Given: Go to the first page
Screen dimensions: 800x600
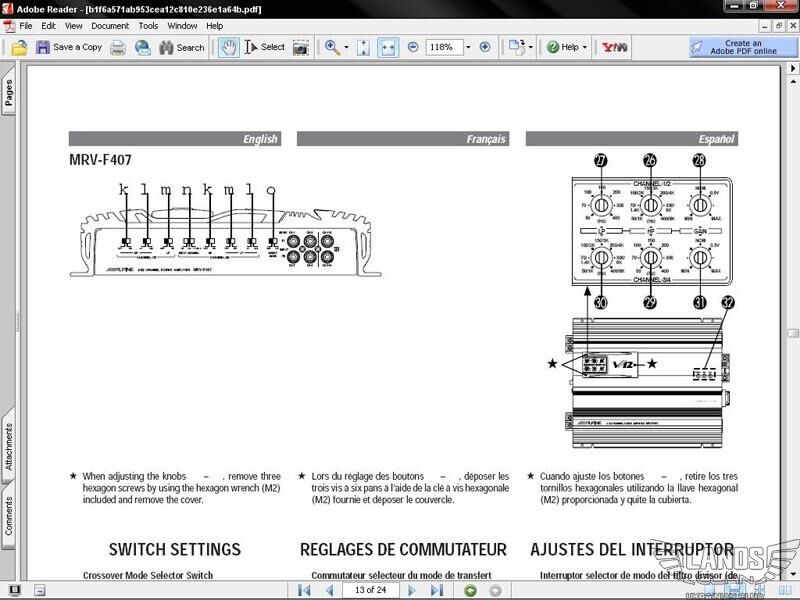Looking at the screenshot, I should click(x=304, y=590).
